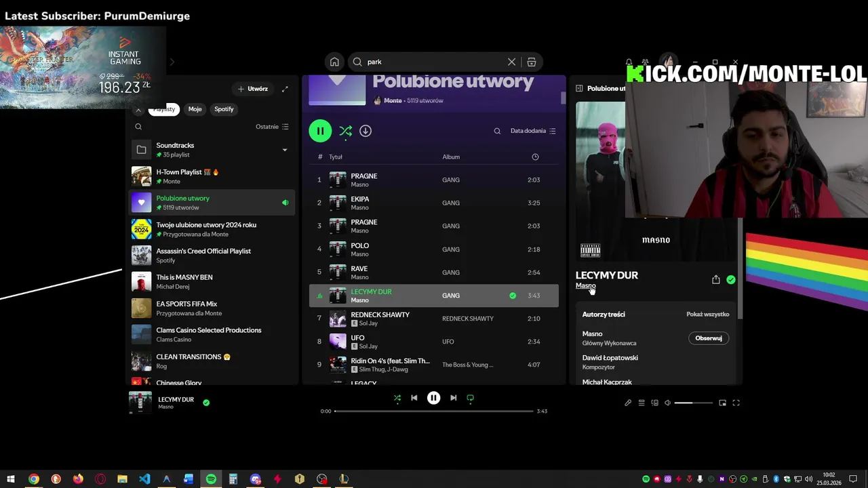Click the Now Playing panel scrollbar

click(740, 268)
